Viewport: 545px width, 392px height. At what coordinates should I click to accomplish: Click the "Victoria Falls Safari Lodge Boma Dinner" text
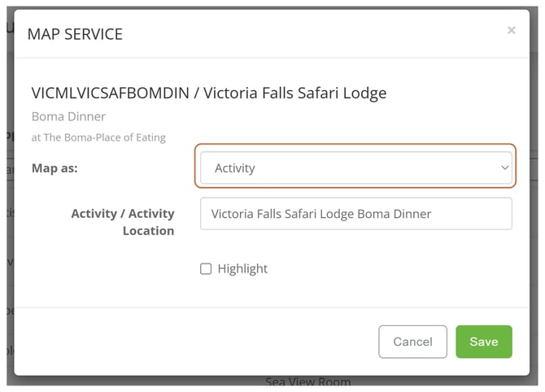[x=320, y=214]
